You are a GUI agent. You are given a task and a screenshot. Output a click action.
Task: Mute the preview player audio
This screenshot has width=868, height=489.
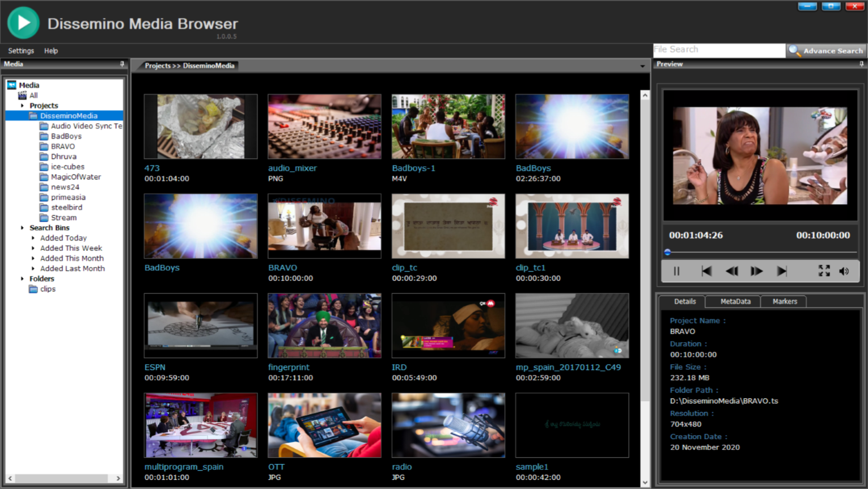(844, 271)
